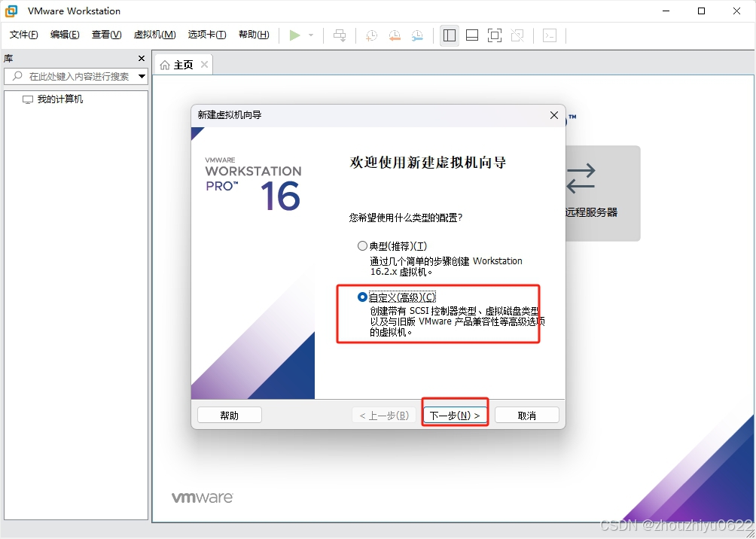
Task: Open the library search dropdown arrow
Action: (142, 76)
